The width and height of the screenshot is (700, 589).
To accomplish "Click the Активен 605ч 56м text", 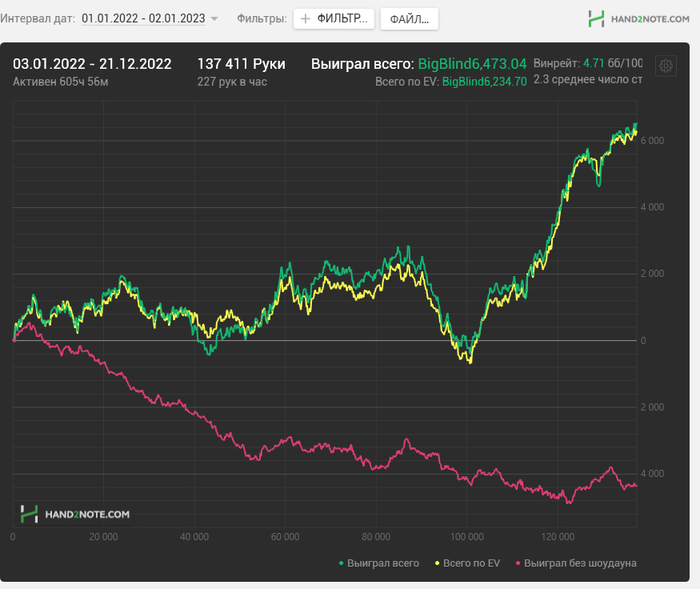I will 60,82.
